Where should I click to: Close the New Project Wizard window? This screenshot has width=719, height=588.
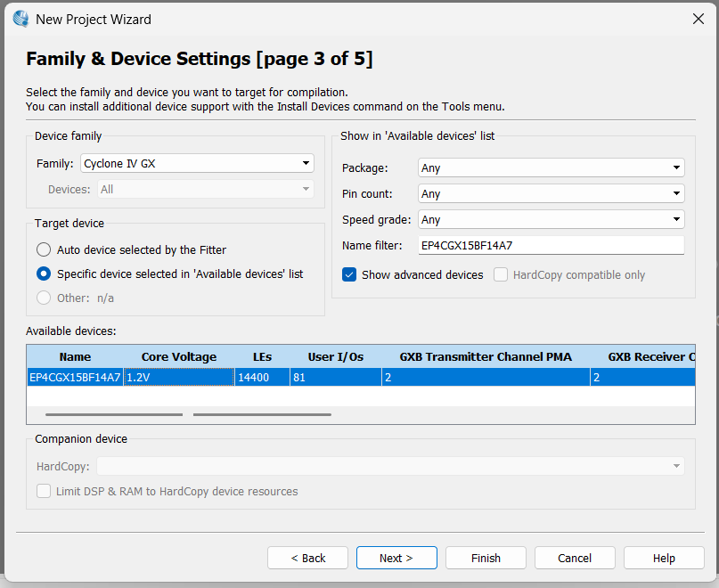click(698, 19)
